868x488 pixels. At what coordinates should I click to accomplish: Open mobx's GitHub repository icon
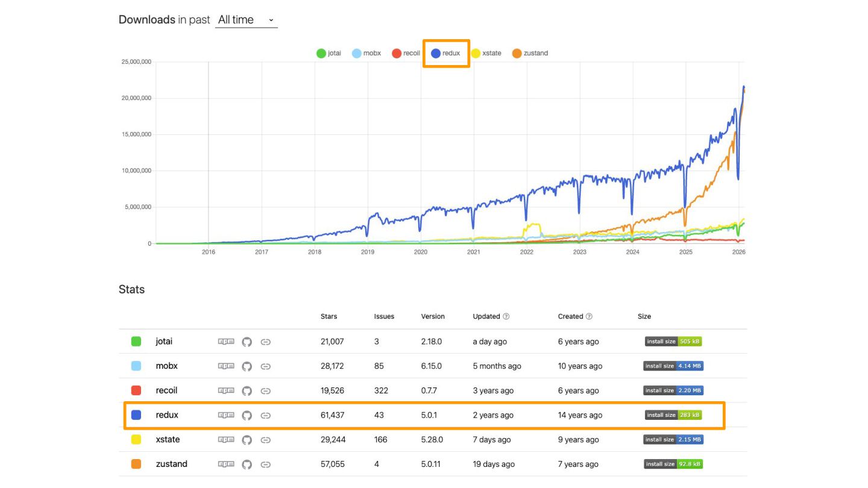click(x=247, y=366)
